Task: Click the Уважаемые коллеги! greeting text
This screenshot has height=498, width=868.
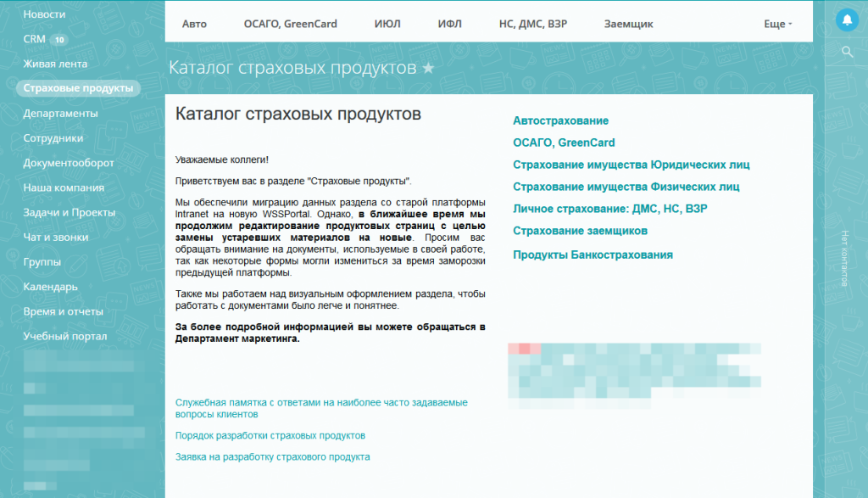Action: 221,159
